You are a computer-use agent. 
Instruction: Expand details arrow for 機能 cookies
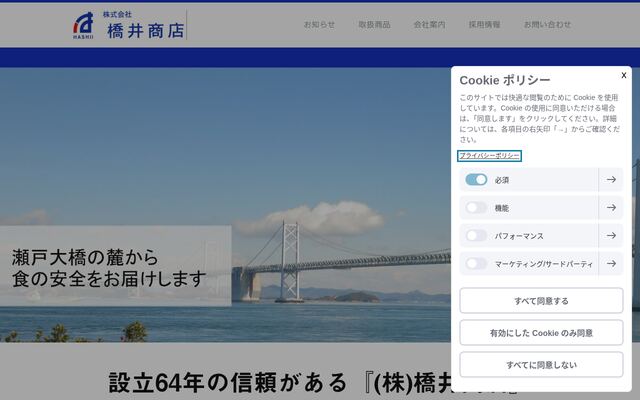point(611,208)
